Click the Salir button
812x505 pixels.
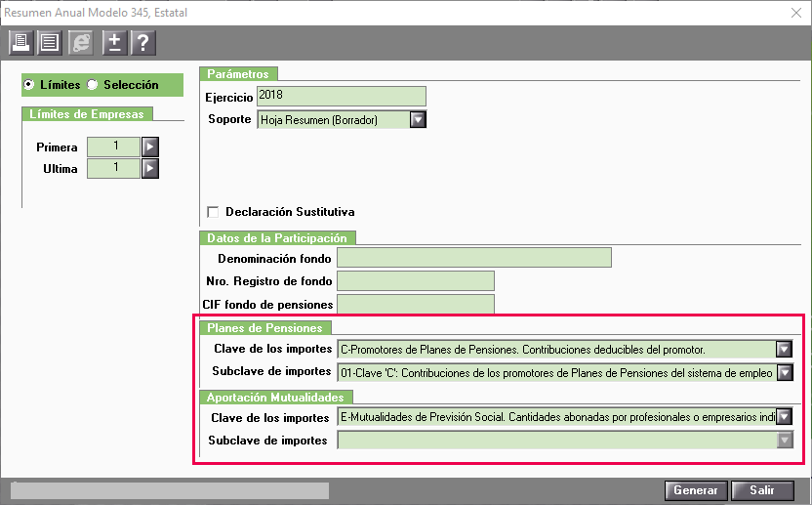tap(762, 490)
